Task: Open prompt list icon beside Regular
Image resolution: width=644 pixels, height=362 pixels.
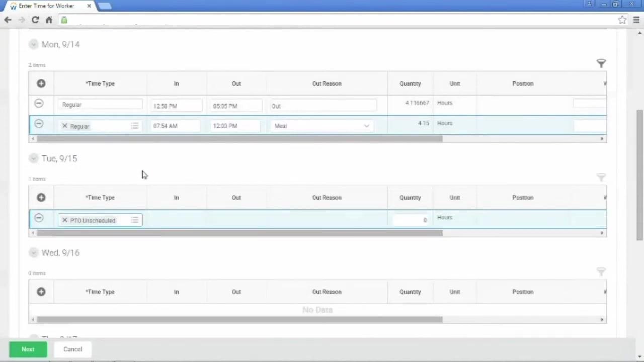Action: pos(134,126)
